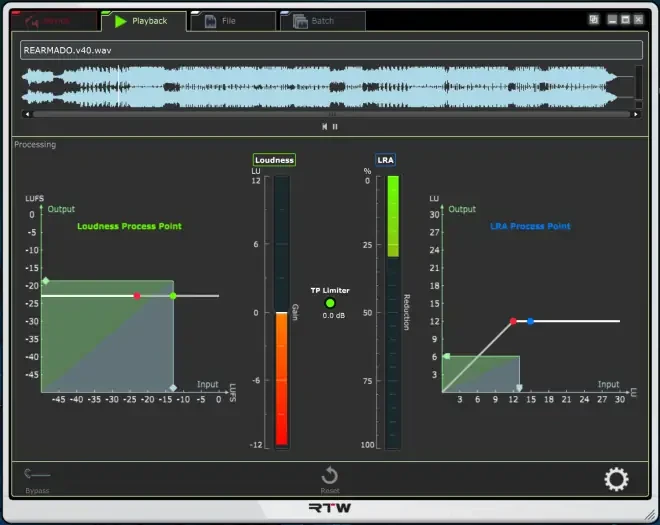Click the Loudness Process Point label

[x=129, y=227]
